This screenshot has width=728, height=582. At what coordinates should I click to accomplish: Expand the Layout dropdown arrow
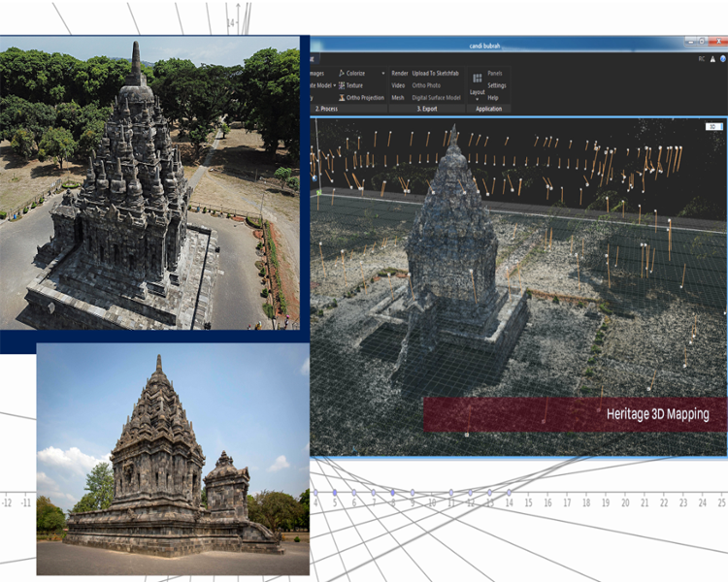coord(478,99)
